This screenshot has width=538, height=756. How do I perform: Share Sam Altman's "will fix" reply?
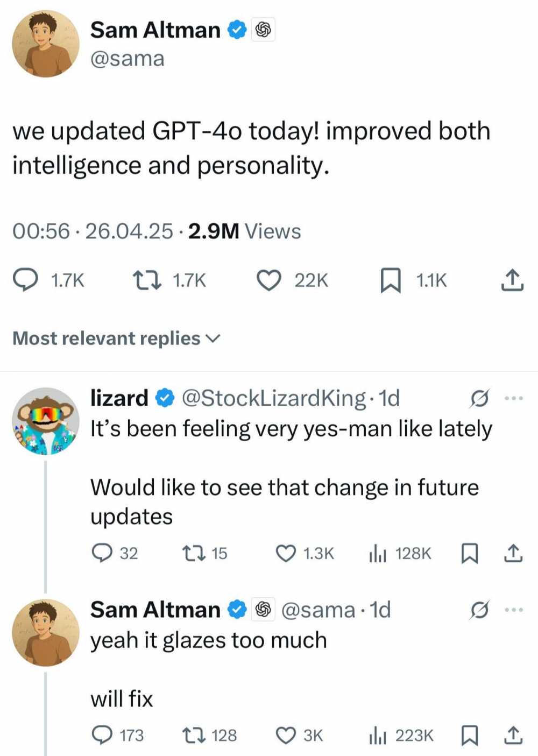(513, 735)
